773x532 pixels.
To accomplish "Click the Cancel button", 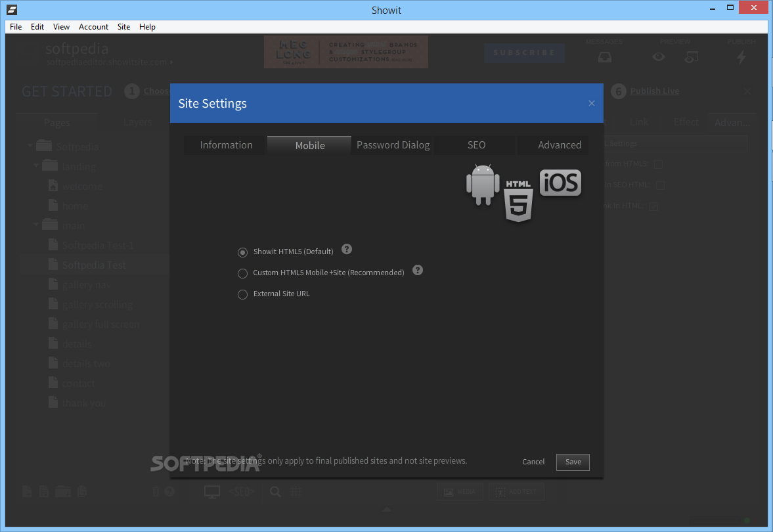I will pyautogui.click(x=533, y=462).
